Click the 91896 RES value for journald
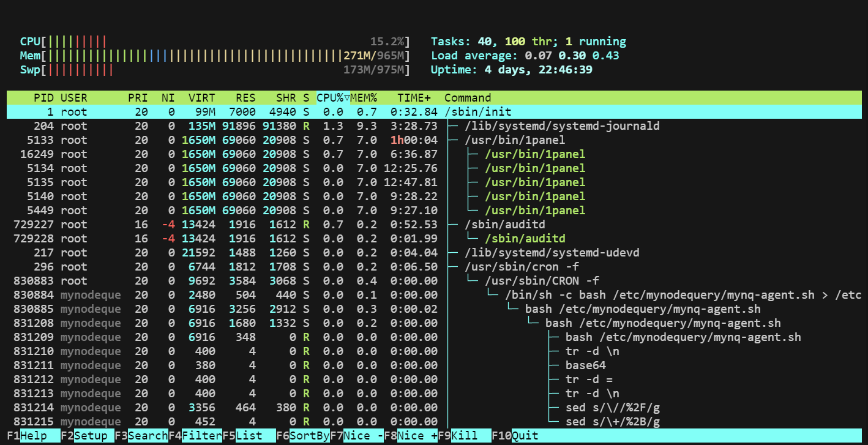Screen dimensions: 868x445 [239, 126]
